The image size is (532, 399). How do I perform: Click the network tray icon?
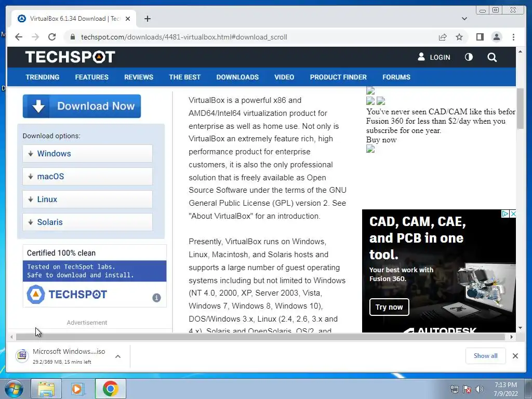[454, 389]
